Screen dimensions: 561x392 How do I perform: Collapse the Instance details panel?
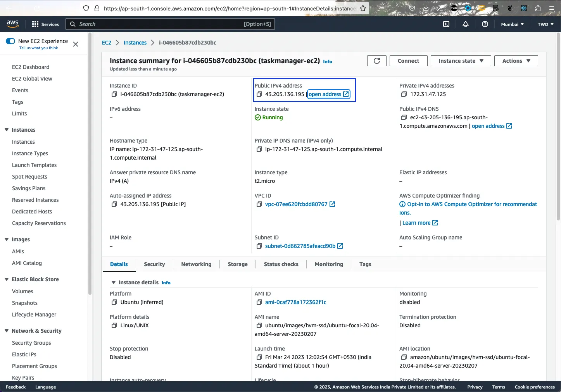(114, 282)
